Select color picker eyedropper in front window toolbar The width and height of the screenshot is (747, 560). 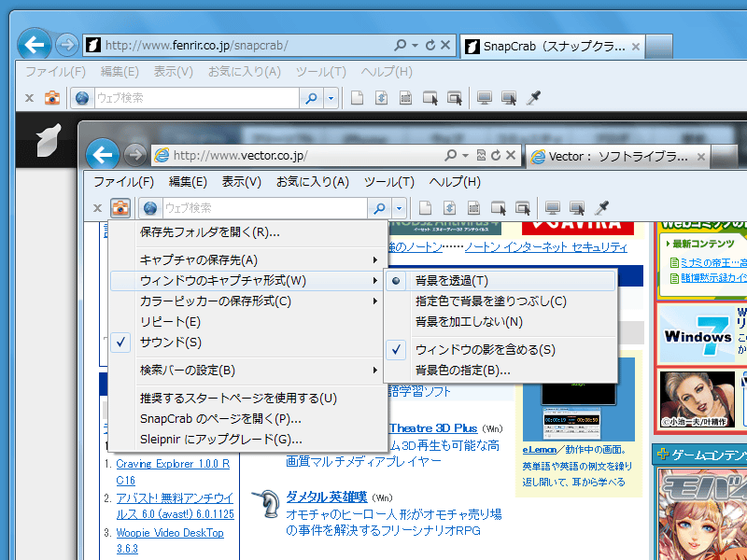click(602, 207)
